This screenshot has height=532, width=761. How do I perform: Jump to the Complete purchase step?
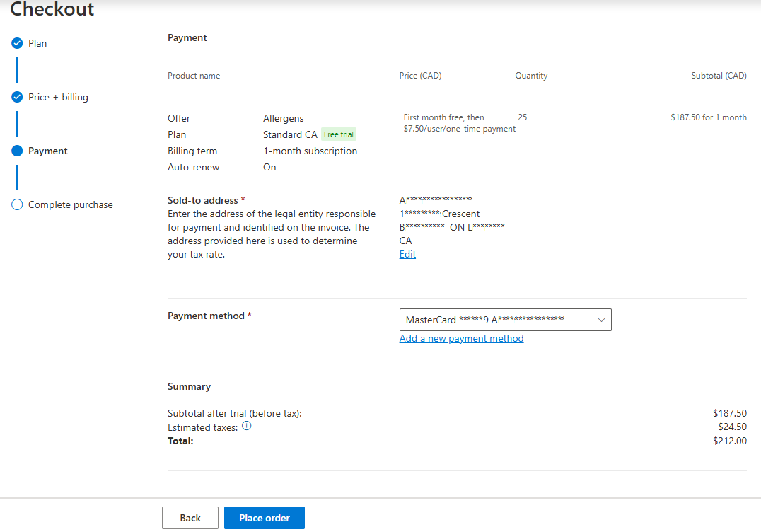click(70, 204)
